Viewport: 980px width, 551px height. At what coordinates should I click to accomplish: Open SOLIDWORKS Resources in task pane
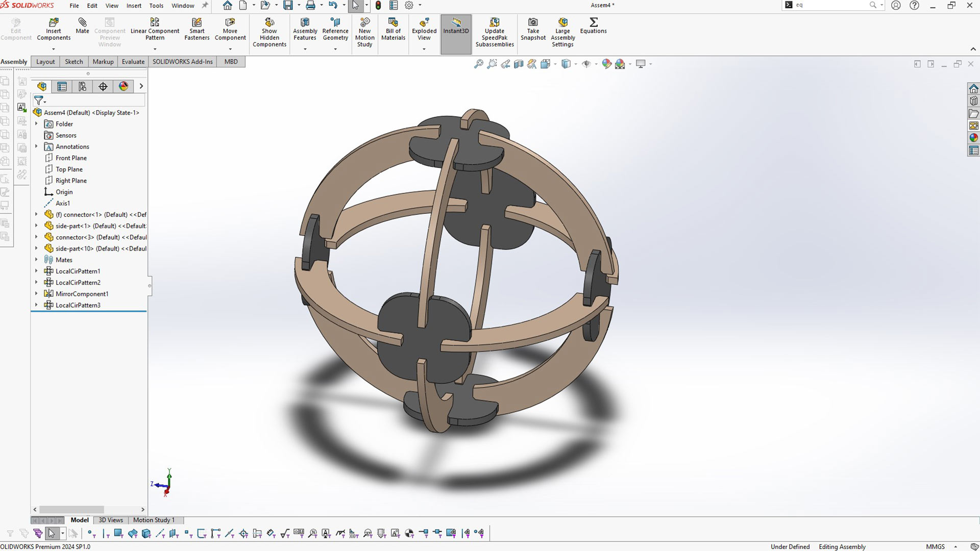tap(973, 88)
